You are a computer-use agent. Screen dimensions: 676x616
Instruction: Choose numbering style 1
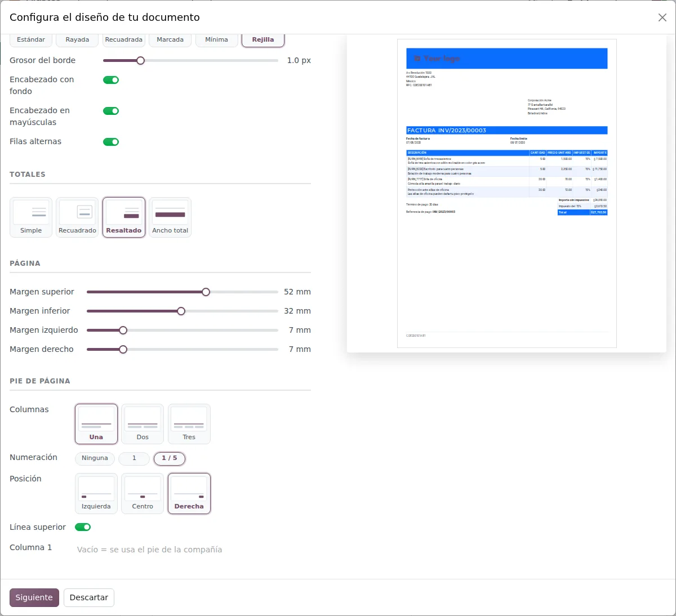134,458
